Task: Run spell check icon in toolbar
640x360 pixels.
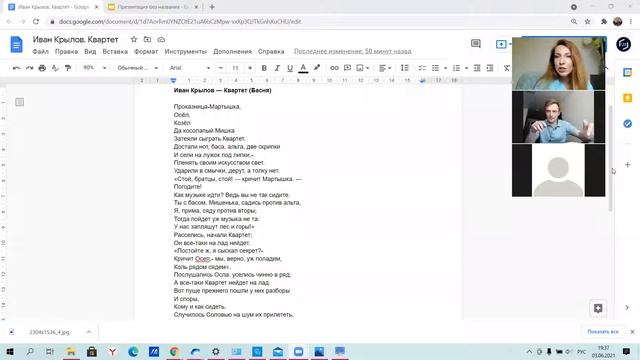Action: (55, 68)
